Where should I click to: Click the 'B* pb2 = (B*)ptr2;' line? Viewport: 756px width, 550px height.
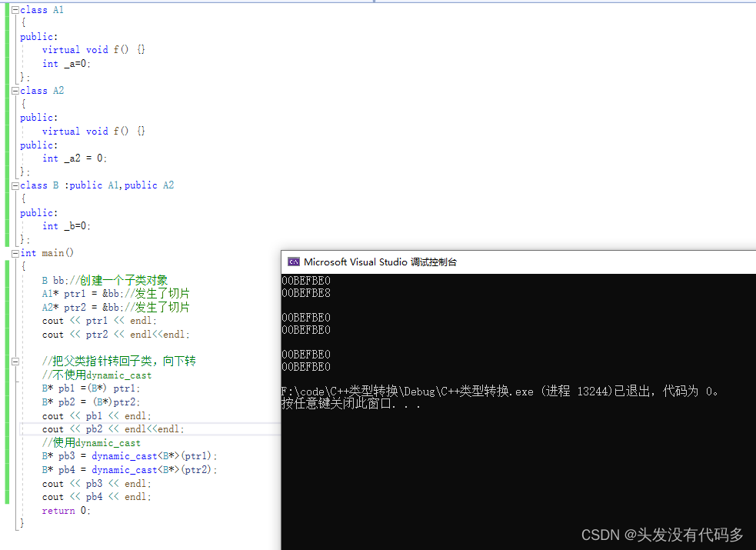[91, 402]
